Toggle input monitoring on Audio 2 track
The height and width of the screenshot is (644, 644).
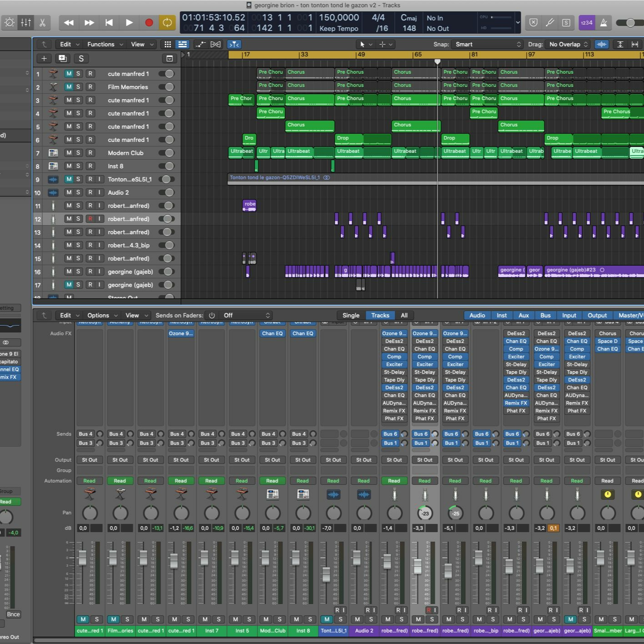[x=99, y=192]
